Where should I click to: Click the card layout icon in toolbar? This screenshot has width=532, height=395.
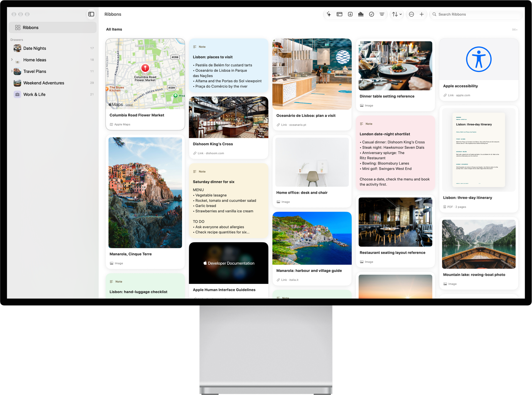tap(339, 14)
